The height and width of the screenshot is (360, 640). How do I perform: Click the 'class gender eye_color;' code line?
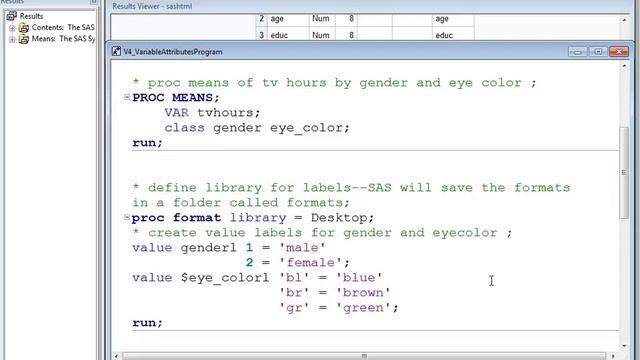tap(257, 128)
